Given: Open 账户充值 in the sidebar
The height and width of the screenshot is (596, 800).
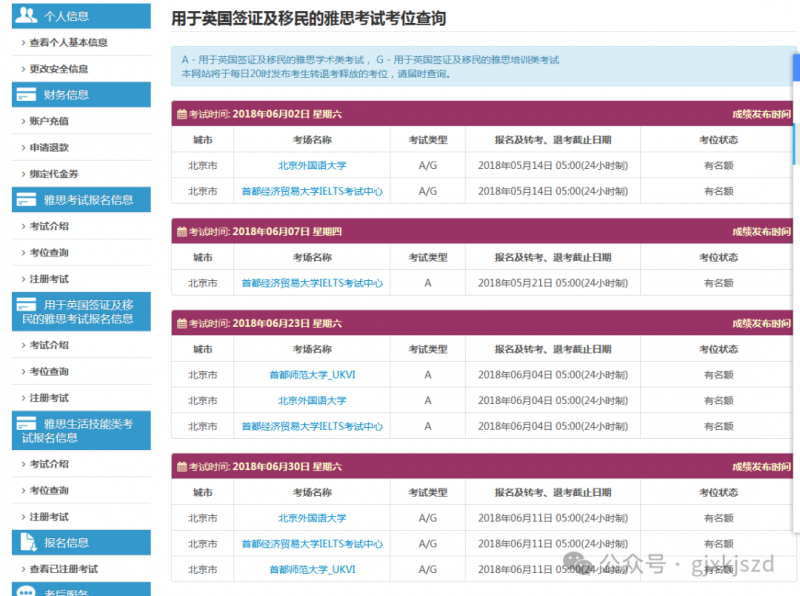Looking at the screenshot, I should [x=49, y=121].
